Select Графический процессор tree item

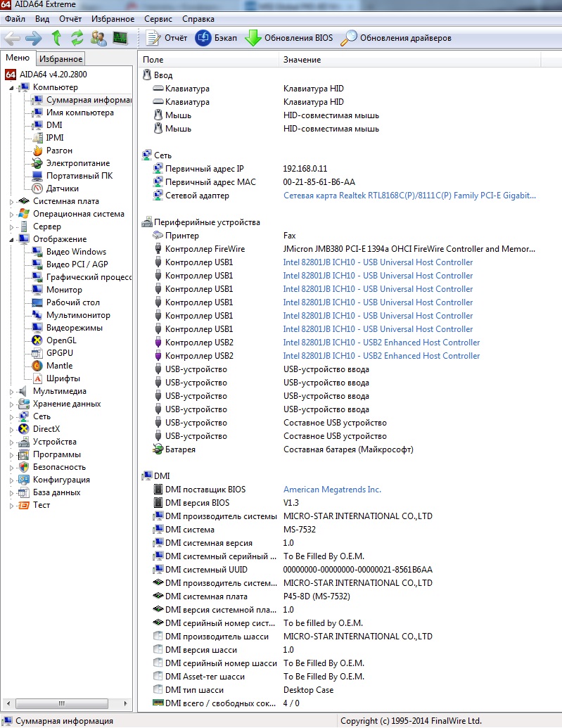(x=89, y=277)
